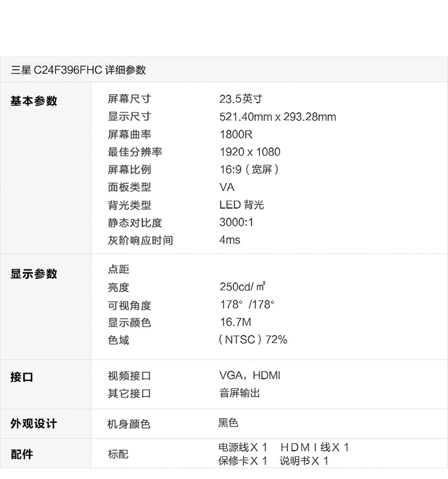Select the 配件 section heading

22,454
